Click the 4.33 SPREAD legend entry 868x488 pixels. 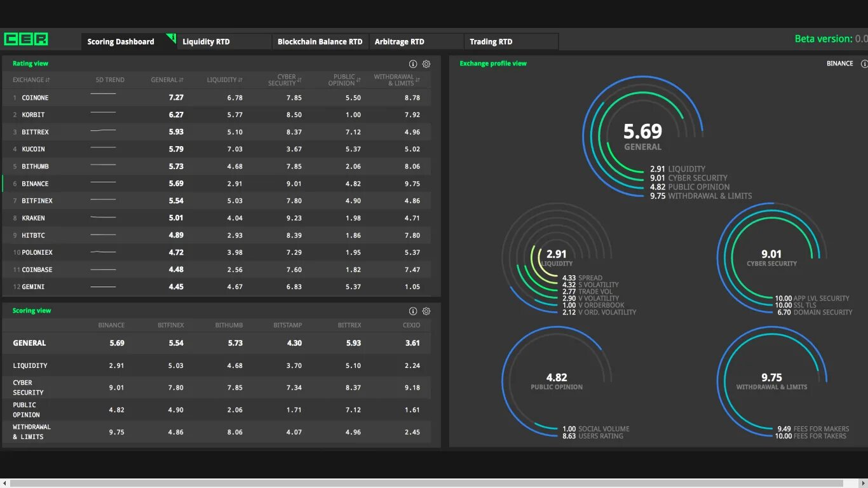point(582,278)
